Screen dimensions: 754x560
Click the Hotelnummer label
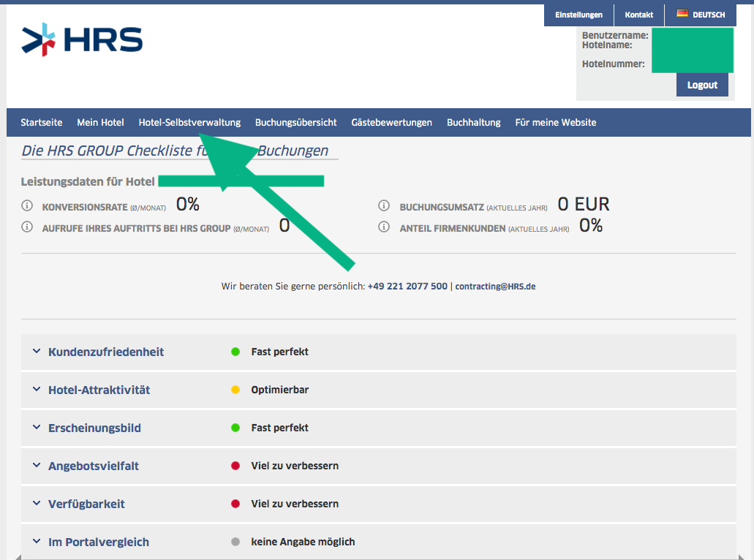tap(613, 64)
